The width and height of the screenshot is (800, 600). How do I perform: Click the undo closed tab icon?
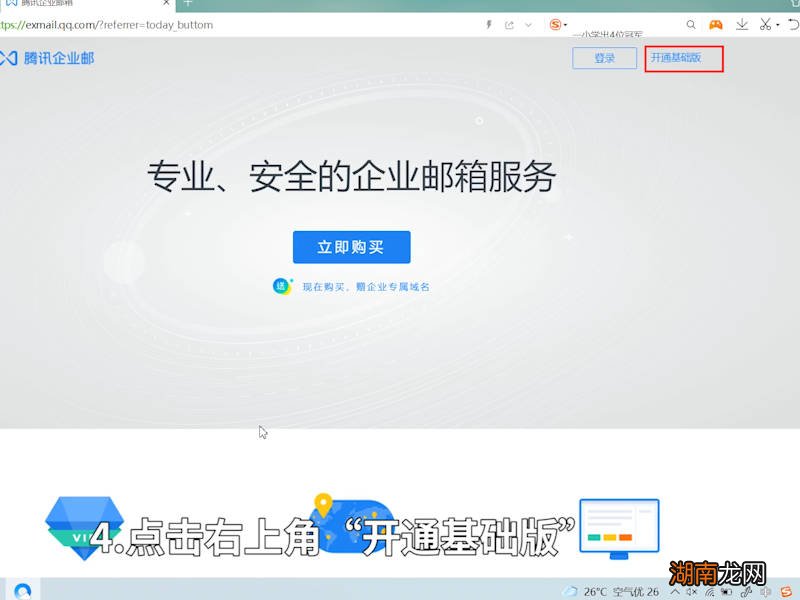pyautogui.click(x=792, y=24)
